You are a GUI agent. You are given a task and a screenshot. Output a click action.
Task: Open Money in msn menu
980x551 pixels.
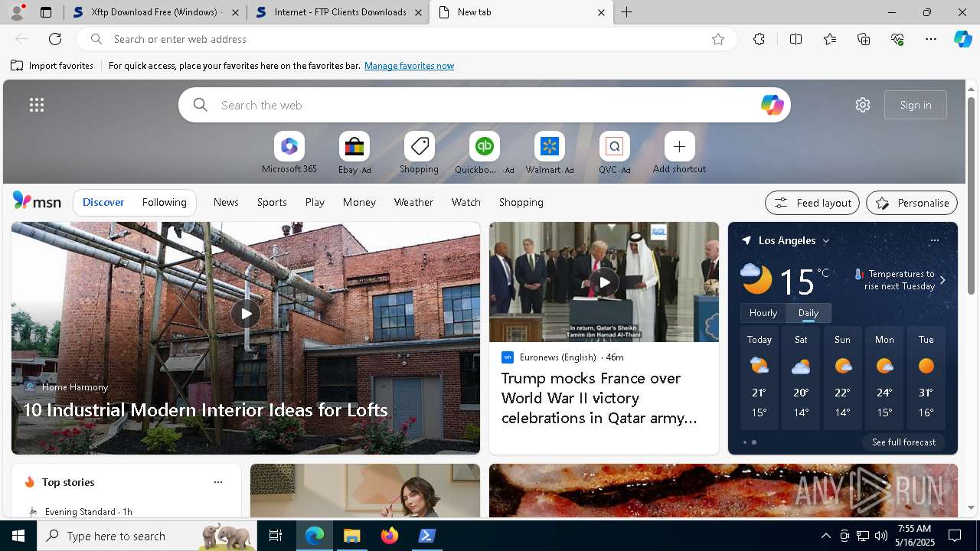click(x=359, y=202)
